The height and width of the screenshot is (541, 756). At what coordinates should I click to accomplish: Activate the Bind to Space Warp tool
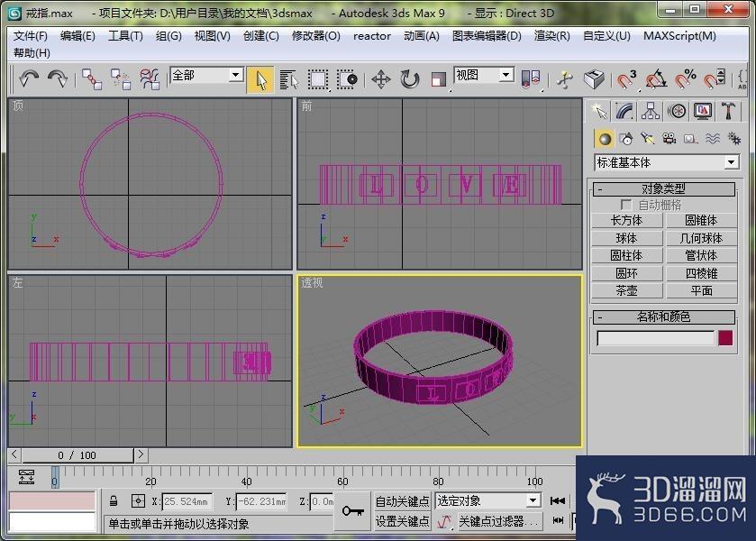[x=150, y=79]
